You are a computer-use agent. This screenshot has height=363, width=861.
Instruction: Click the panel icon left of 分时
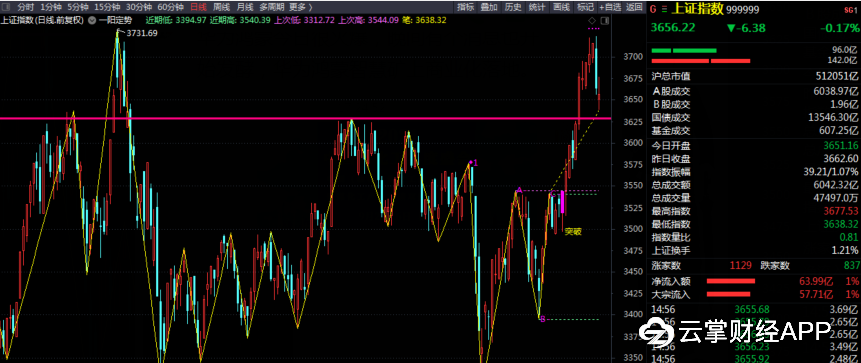tap(6, 7)
